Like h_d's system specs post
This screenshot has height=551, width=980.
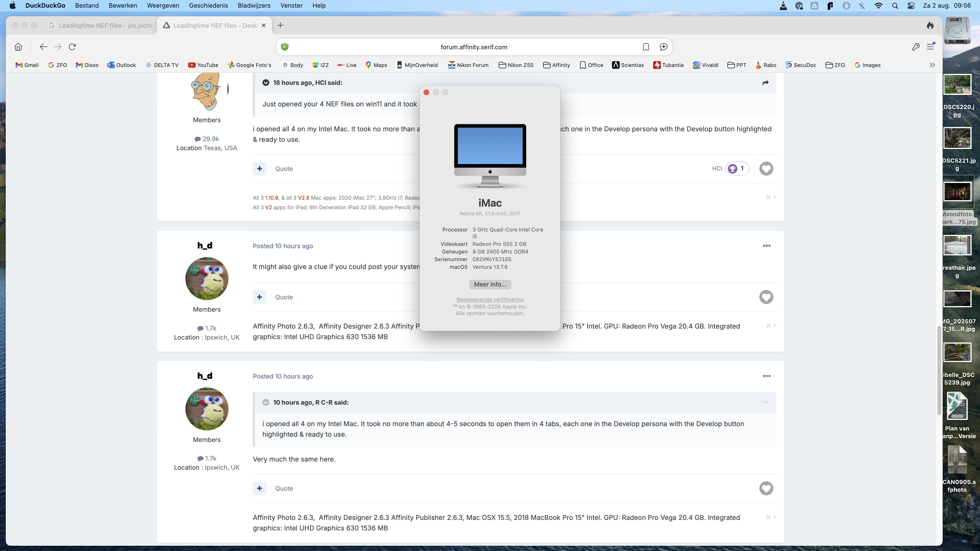point(766,297)
